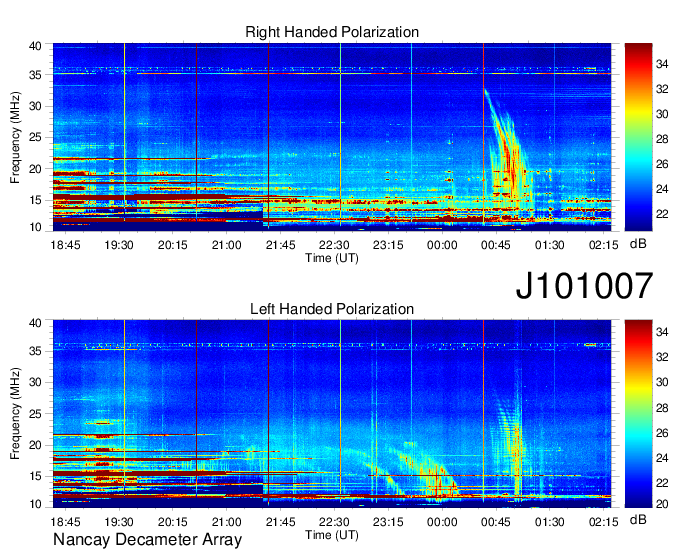Click the 15 MHz tick of Left Handed plot
680x552 pixels.
pyautogui.click(x=36, y=477)
